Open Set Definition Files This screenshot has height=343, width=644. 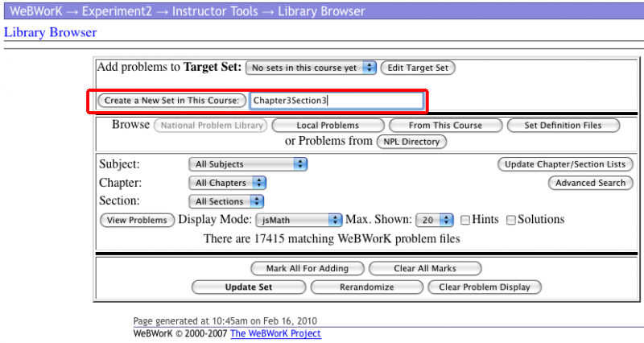click(x=563, y=126)
